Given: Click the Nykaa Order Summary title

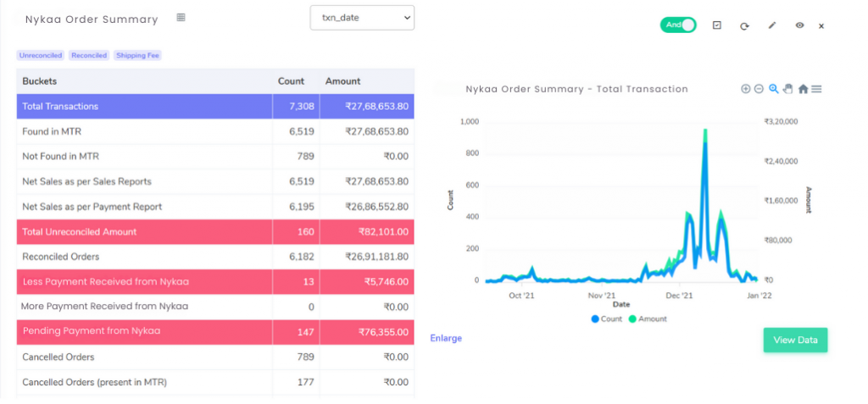Looking at the screenshot, I should 92,19.
